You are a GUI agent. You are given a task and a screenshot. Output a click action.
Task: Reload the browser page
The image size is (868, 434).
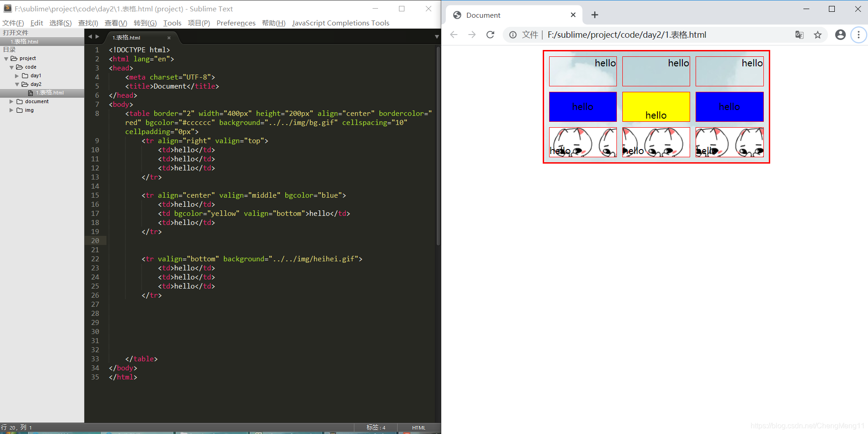pyautogui.click(x=490, y=35)
